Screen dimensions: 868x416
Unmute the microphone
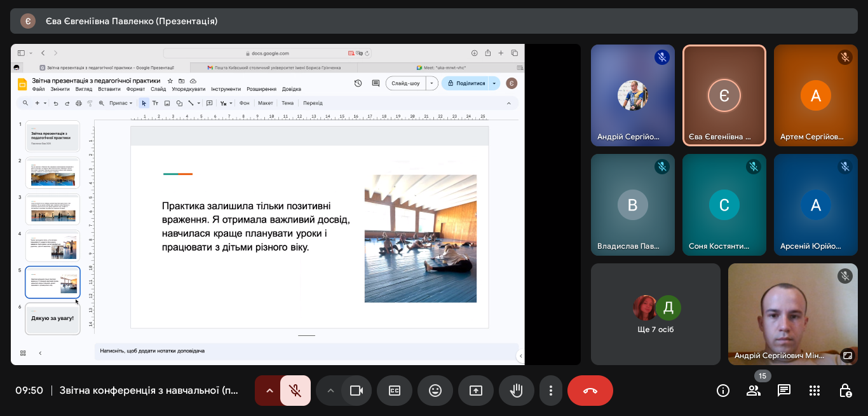(x=295, y=391)
